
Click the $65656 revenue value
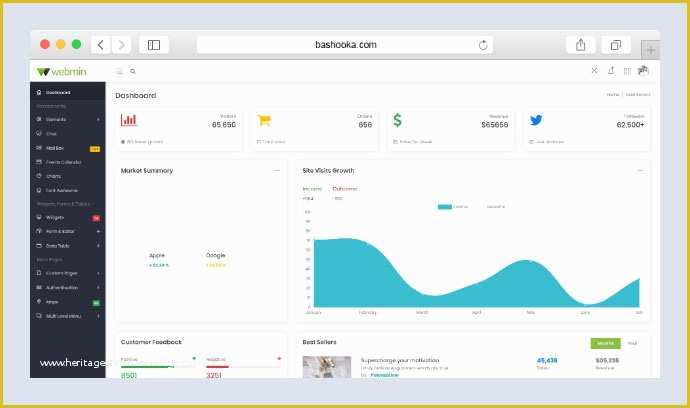tap(495, 125)
